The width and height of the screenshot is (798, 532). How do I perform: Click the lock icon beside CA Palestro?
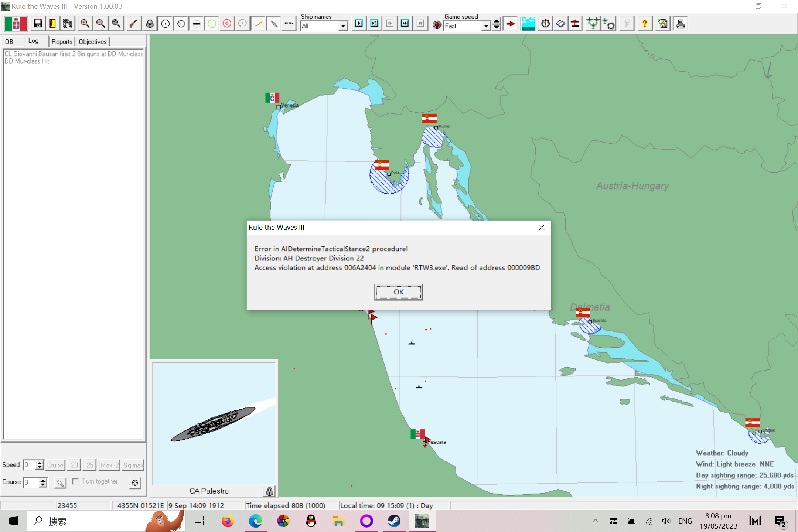pos(270,491)
